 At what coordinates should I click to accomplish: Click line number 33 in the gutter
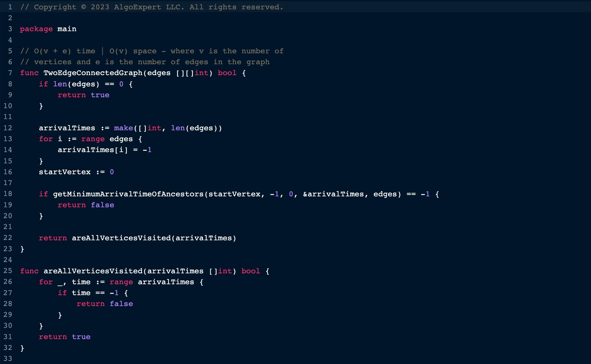click(x=8, y=359)
